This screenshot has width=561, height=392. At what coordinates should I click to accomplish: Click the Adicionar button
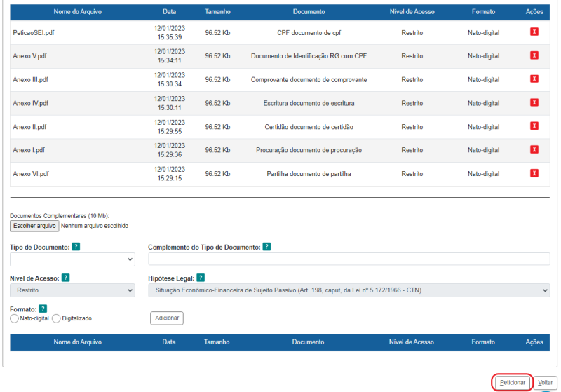(166, 318)
